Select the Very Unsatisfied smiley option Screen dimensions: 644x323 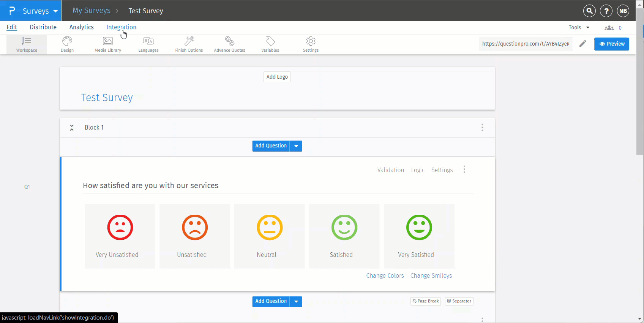(120, 236)
